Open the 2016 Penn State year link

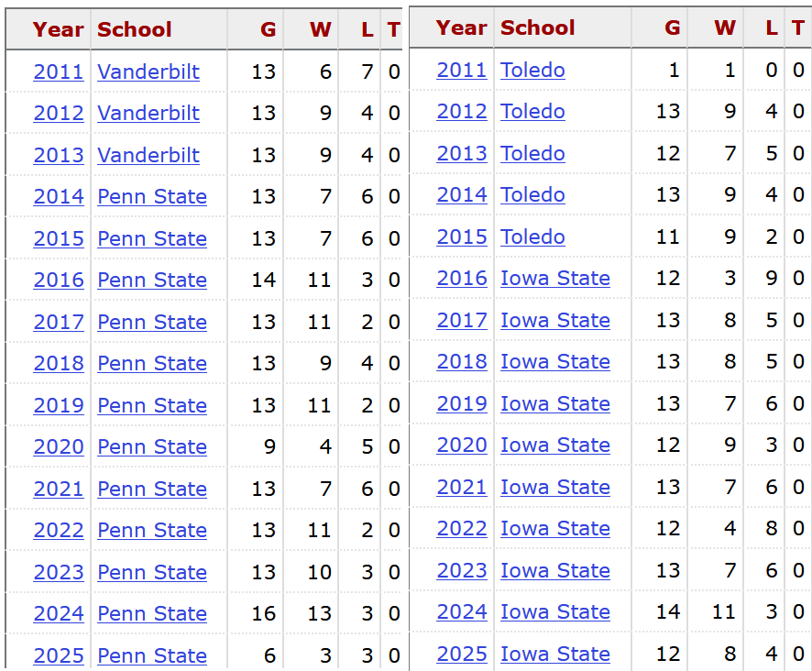click(x=59, y=280)
